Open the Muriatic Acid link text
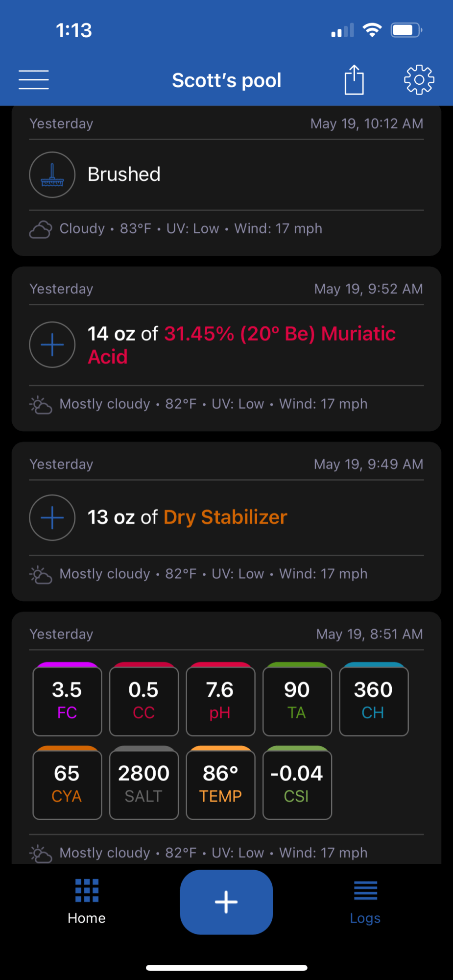The width and height of the screenshot is (453, 980). [241, 345]
